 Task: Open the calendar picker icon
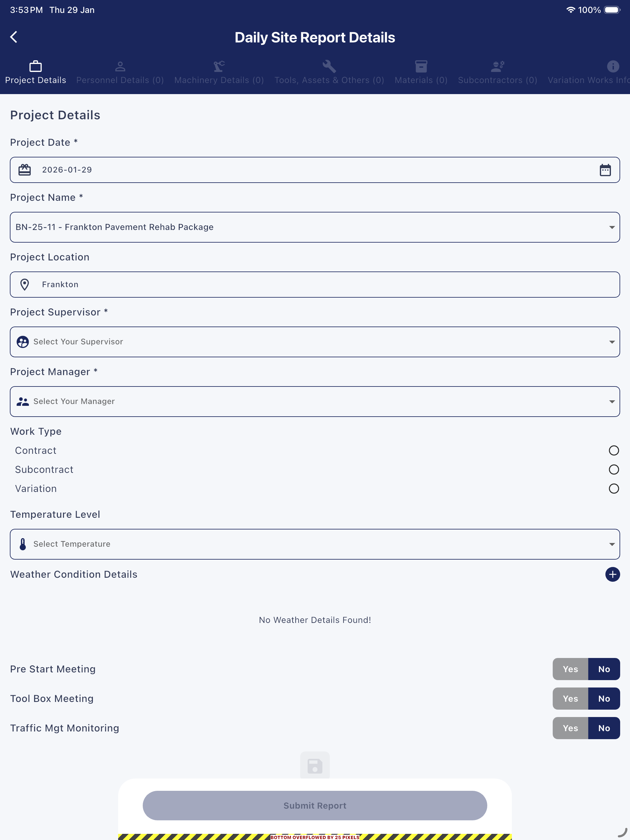point(605,170)
